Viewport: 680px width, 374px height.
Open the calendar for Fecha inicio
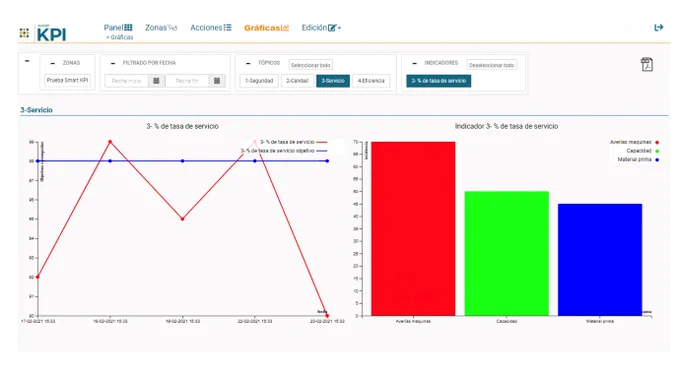156,81
